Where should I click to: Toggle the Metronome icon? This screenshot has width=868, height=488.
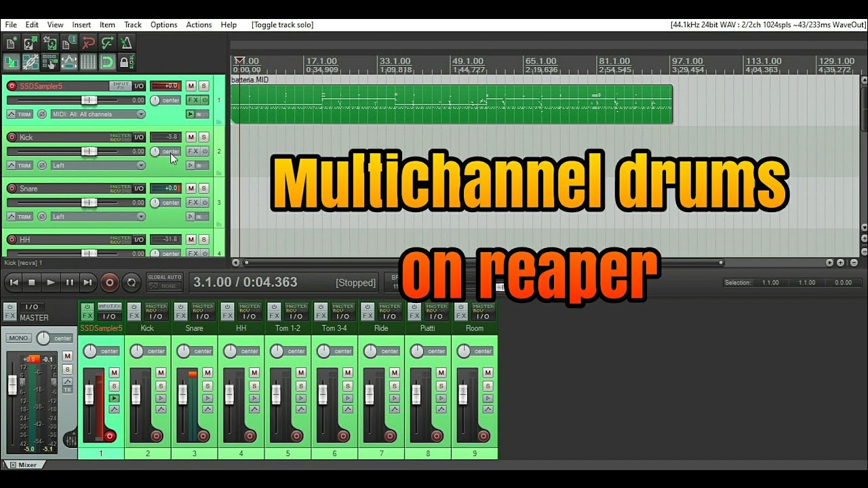[x=126, y=43]
